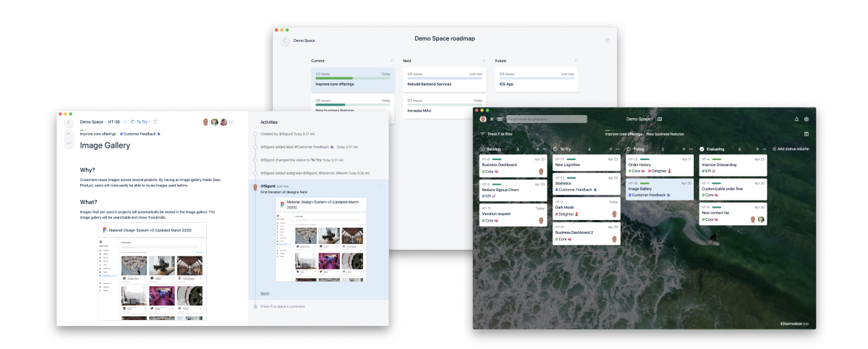Select 'New business features' theme in board
Image resolution: width=868 pixels, height=349 pixels.
(665, 133)
